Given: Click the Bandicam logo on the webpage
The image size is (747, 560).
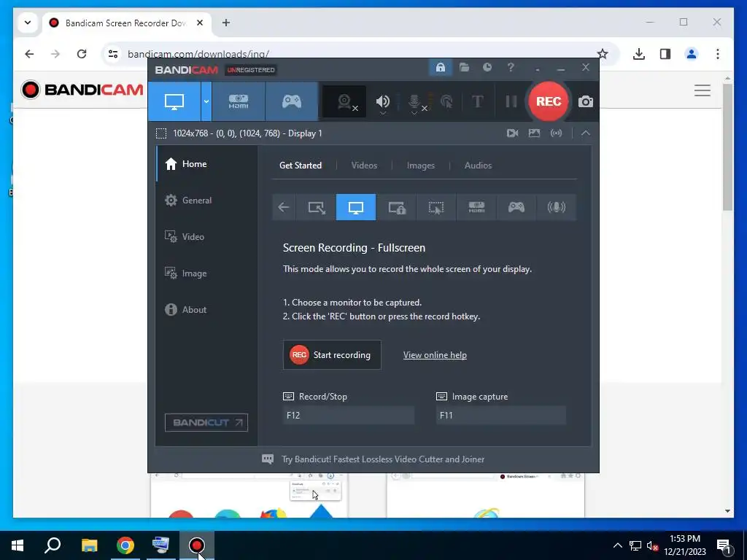Looking at the screenshot, I should [82, 90].
